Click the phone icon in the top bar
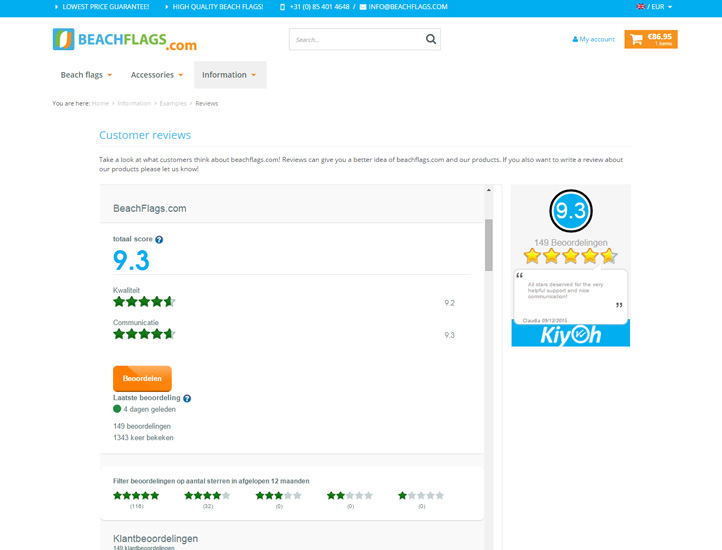The width and height of the screenshot is (722, 550). (282, 7)
